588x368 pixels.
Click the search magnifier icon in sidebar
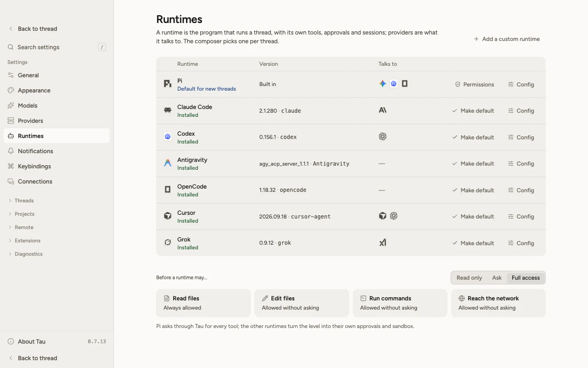click(11, 47)
